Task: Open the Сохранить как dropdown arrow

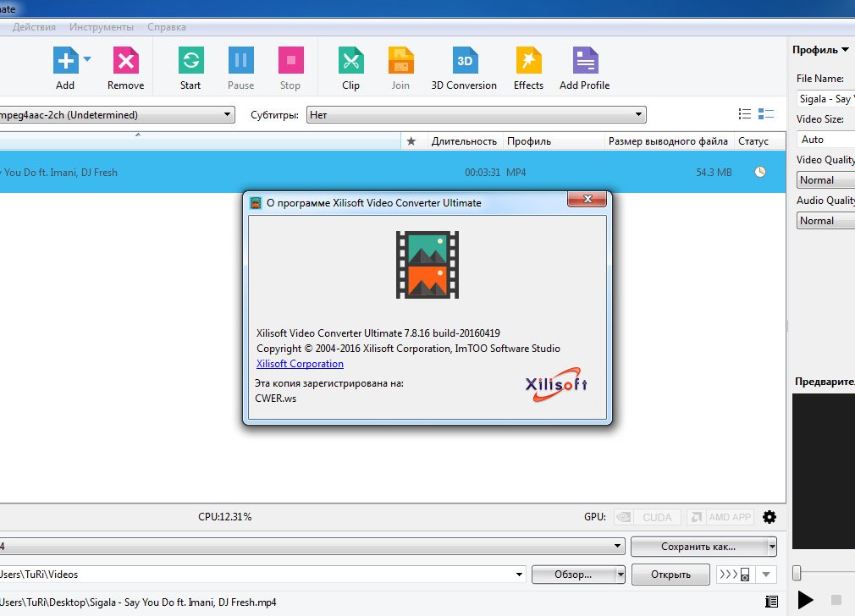Action: tap(772, 547)
